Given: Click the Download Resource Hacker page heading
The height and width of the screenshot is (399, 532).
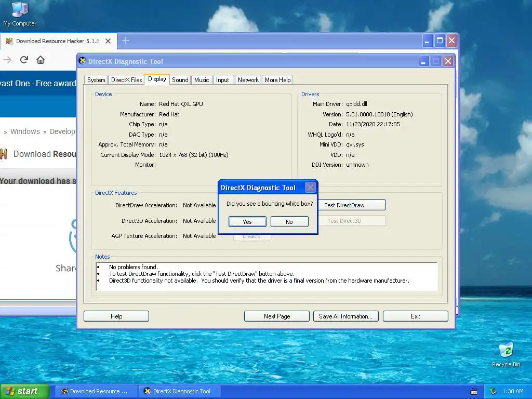Looking at the screenshot, I should pos(45,154).
